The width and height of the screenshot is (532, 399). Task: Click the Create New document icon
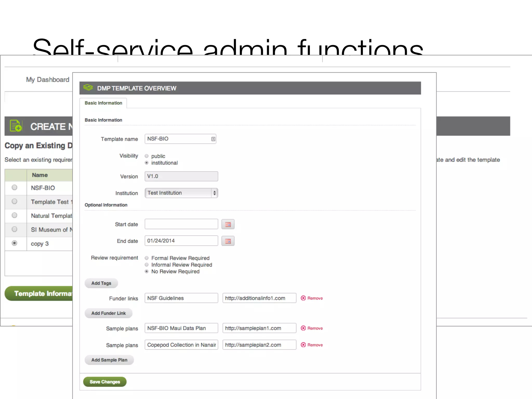pyautogui.click(x=16, y=126)
